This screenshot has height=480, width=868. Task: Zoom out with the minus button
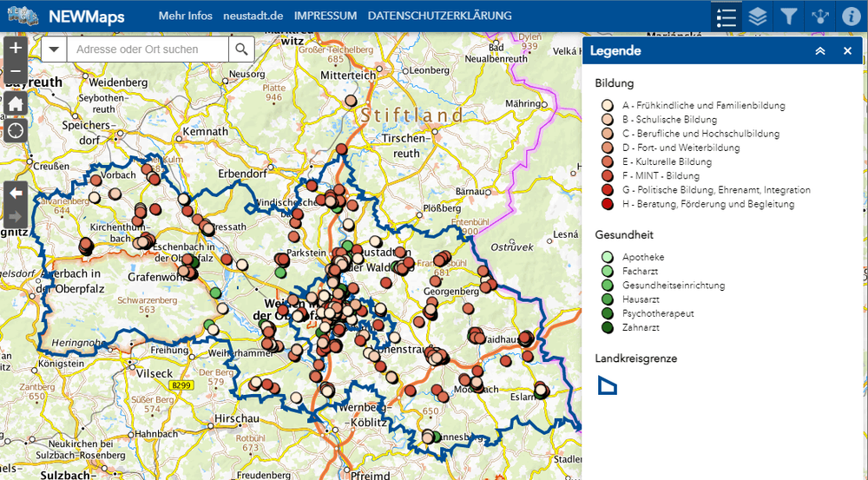(x=15, y=71)
